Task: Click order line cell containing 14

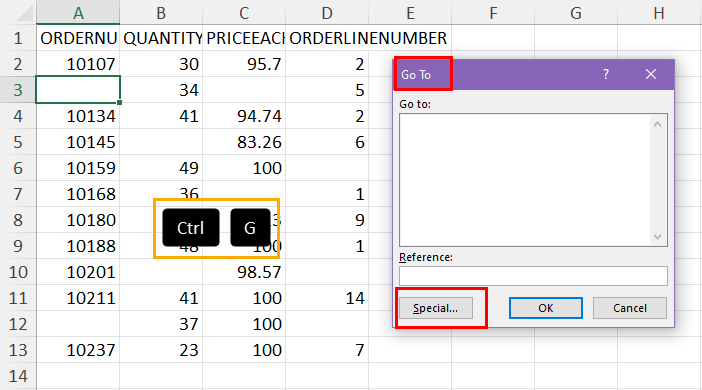Action: tap(327, 298)
